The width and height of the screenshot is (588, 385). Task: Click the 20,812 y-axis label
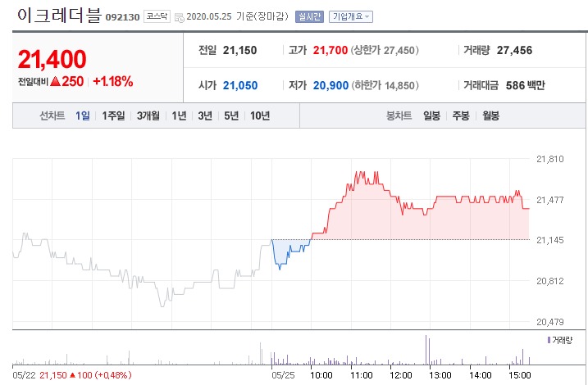(x=550, y=281)
